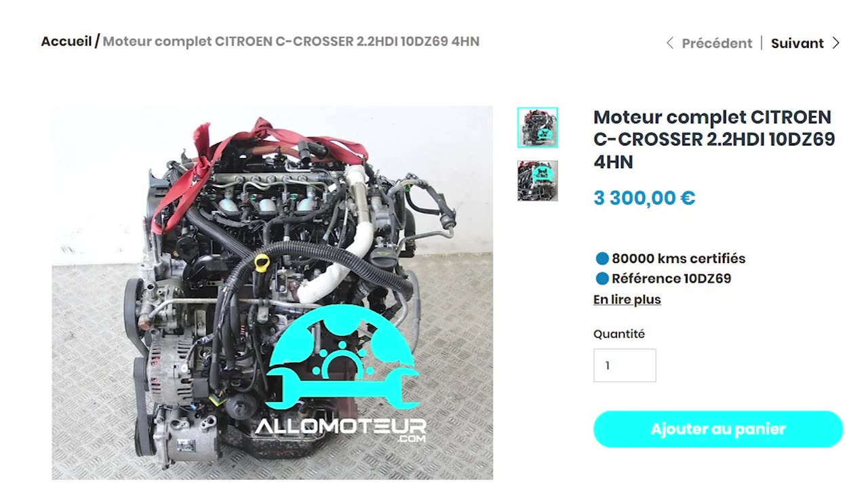868x488 pixels.
Task: Click the breadcrumb product name text
Action: [291, 41]
